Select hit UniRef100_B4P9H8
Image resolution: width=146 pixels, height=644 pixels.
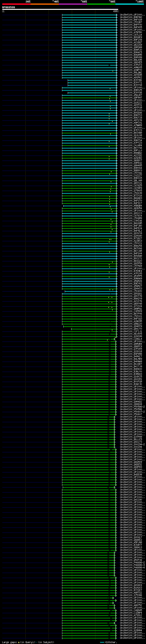[131, 354]
